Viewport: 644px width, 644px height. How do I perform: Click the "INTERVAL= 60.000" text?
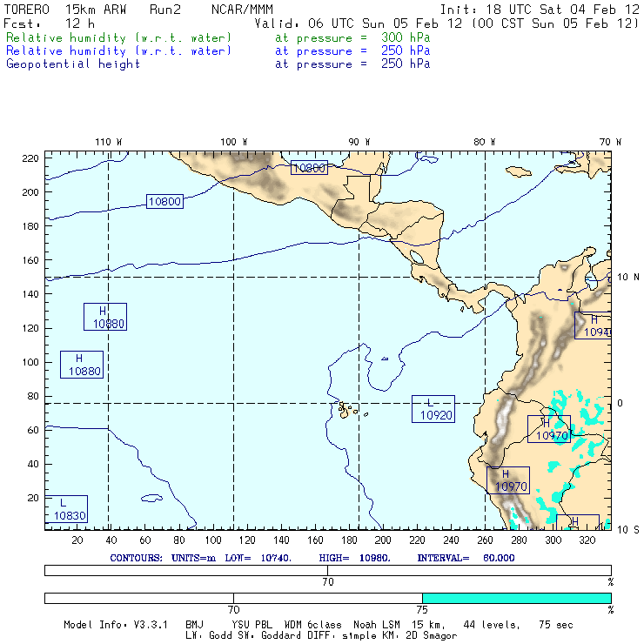click(466, 558)
